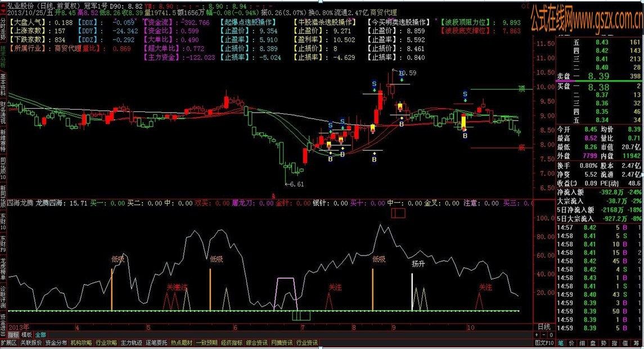This screenshot has width=644, height=349.
Task: Click the 扬升 signal label
Action: click(418, 264)
